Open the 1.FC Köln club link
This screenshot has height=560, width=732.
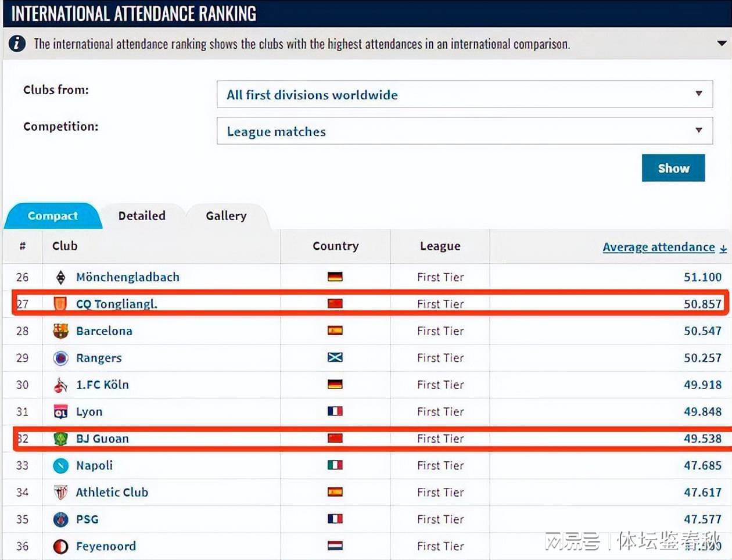click(x=102, y=385)
